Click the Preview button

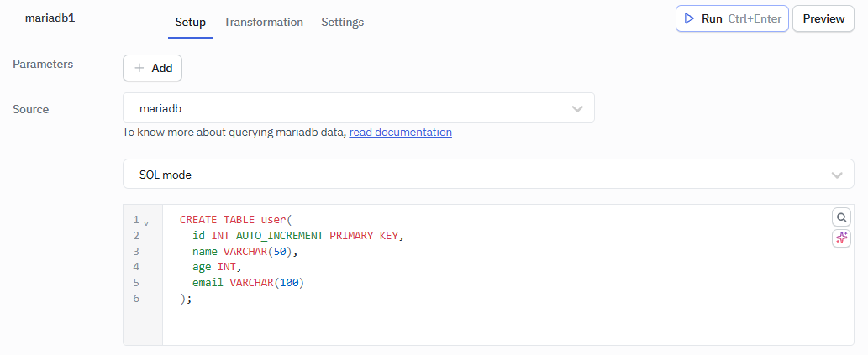(x=823, y=18)
